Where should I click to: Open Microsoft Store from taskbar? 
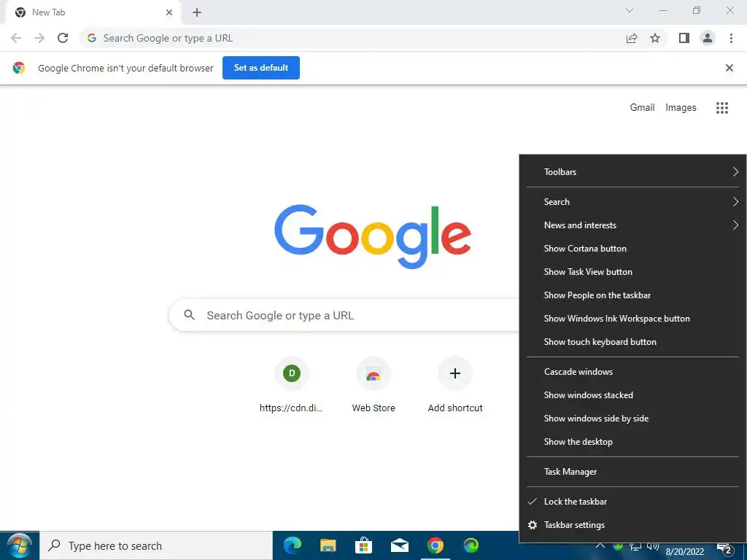[363, 545]
